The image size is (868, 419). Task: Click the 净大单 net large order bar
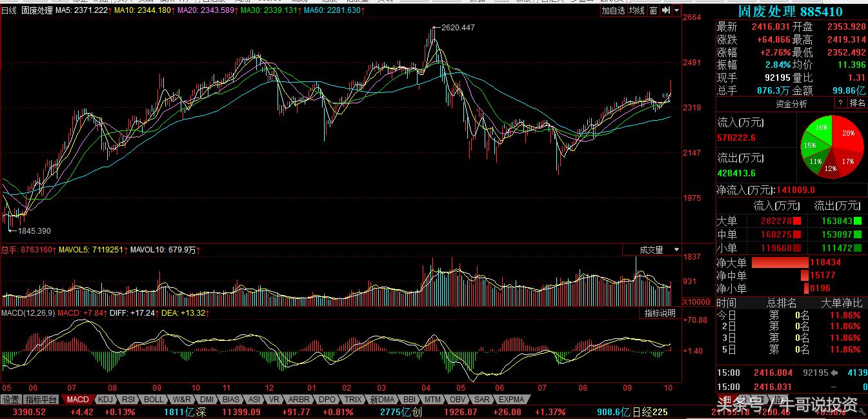pos(780,263)
